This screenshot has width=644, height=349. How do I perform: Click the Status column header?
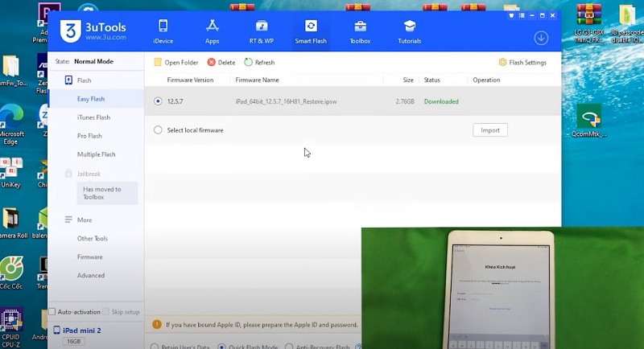coord(431,80)
